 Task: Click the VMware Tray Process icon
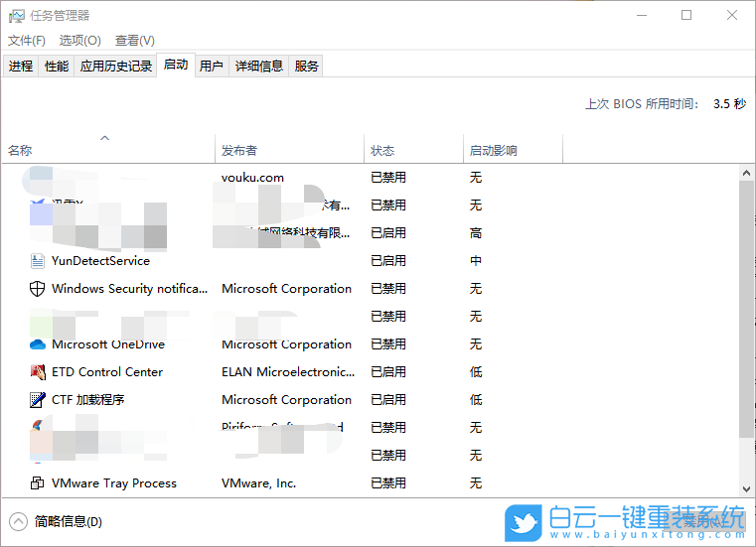pos(37,482)
